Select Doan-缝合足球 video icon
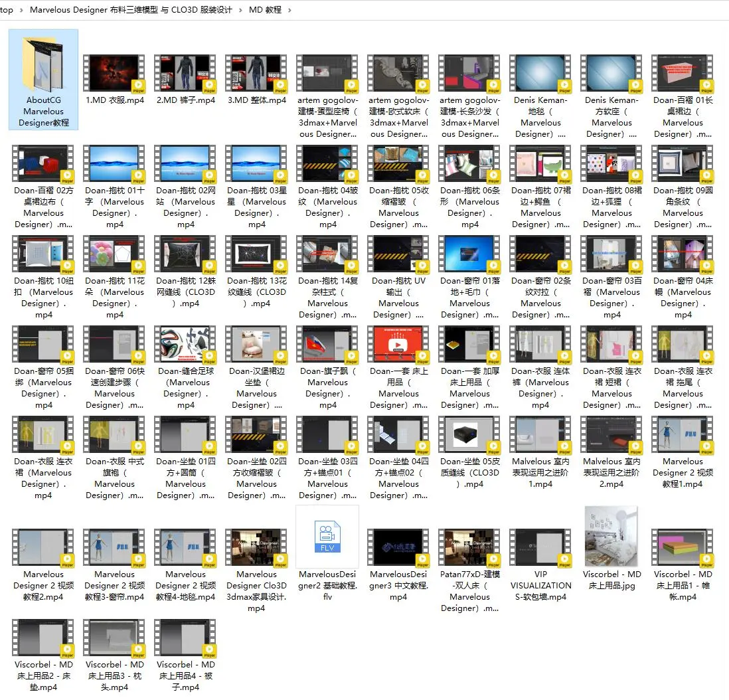Viewport: 729px width, 700px height. 185,344
